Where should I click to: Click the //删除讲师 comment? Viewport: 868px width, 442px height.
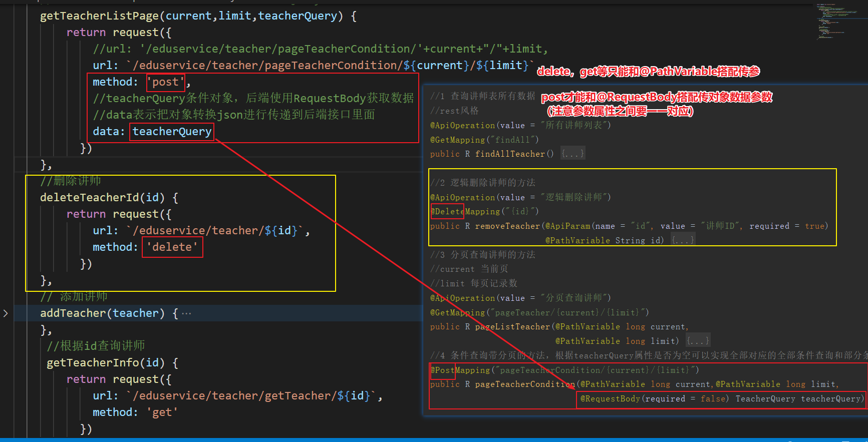tap(71, 181)
